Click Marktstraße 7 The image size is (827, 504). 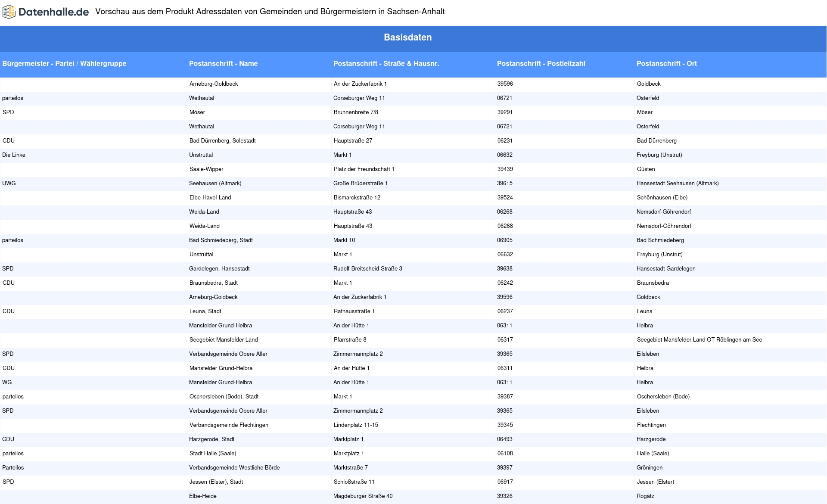[351, 468]
